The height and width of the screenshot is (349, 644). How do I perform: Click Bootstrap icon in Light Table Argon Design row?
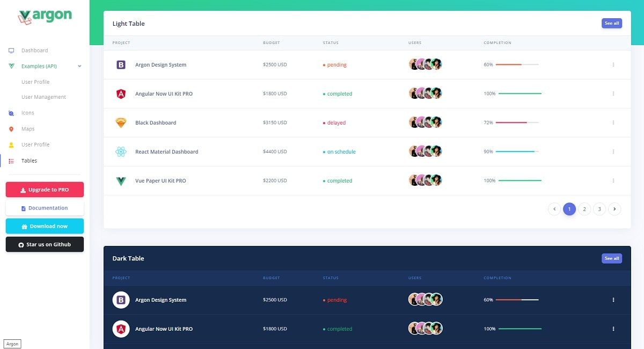click(x=121, y=65)
